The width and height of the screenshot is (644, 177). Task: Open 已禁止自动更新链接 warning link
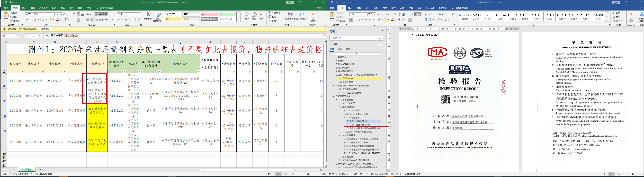pos(27,29)
